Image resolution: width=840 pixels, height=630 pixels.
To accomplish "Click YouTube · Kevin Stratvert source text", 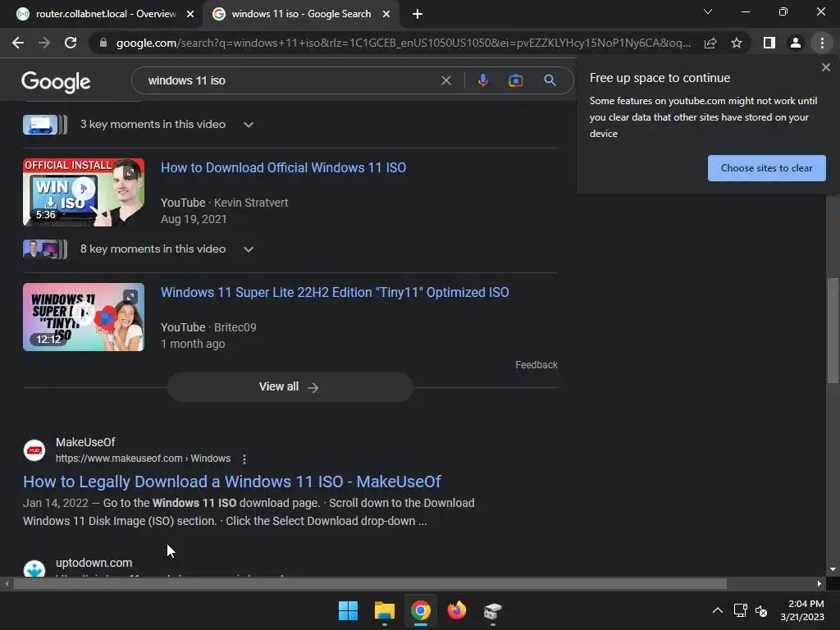I will (225, 203).
